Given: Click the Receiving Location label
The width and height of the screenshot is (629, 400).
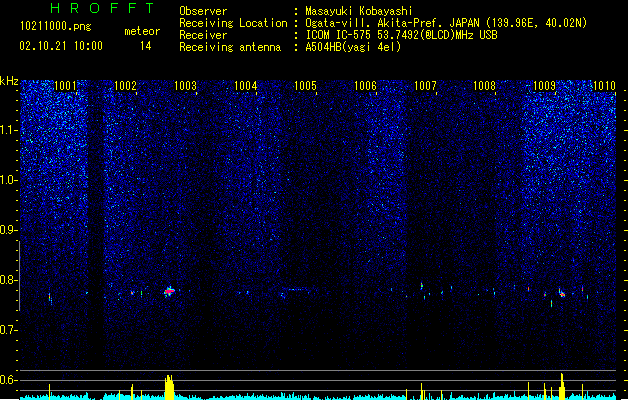Looking at the screenshot, I should [233, 23].
